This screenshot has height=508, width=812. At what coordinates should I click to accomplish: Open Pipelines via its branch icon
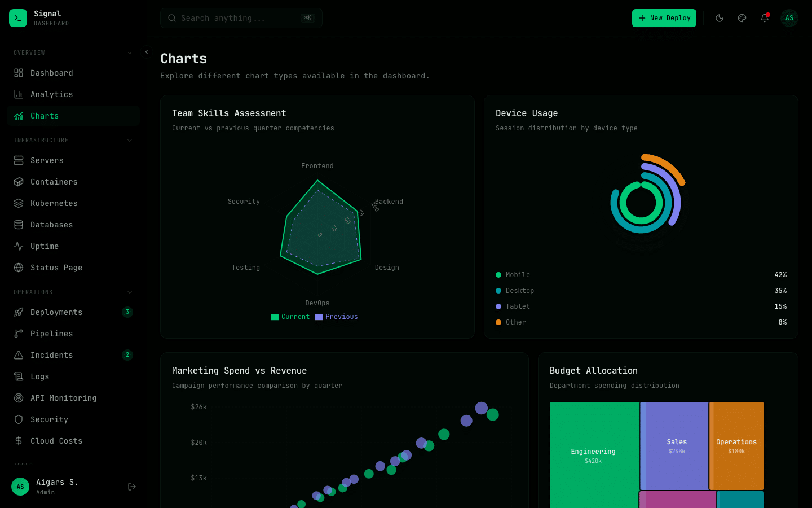tap(19, 334)
